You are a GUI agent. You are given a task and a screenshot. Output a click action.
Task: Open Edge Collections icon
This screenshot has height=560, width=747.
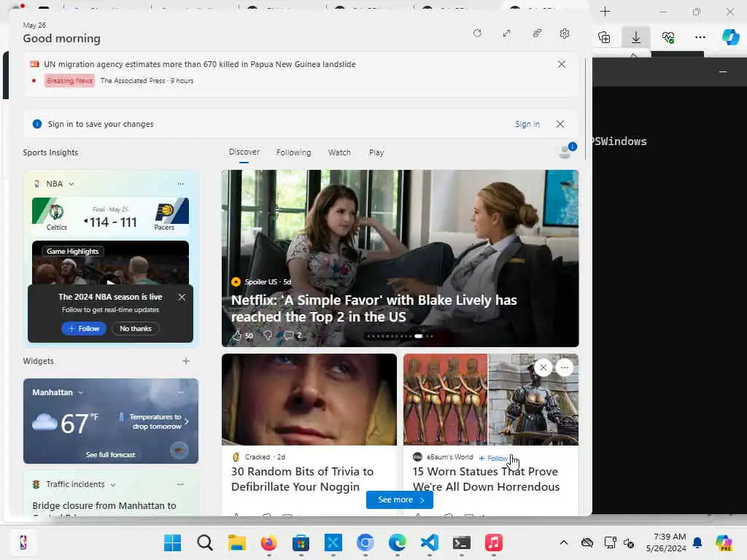tap(604, 37)
